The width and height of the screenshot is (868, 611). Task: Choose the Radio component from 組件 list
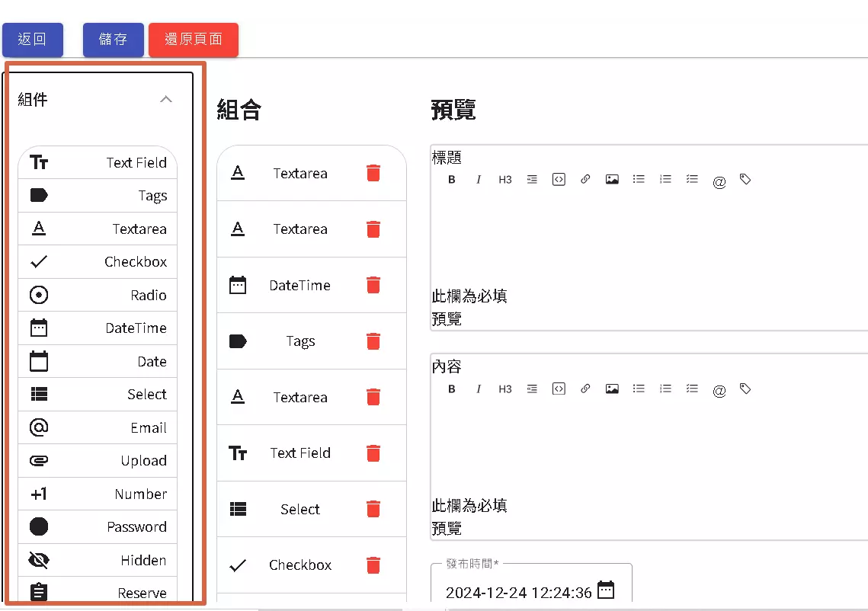tap(98, 295)
